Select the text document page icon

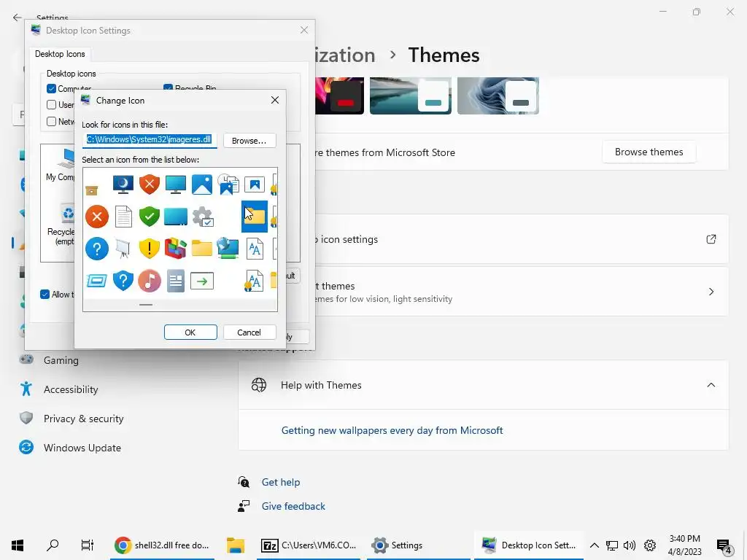pos(123,217)
